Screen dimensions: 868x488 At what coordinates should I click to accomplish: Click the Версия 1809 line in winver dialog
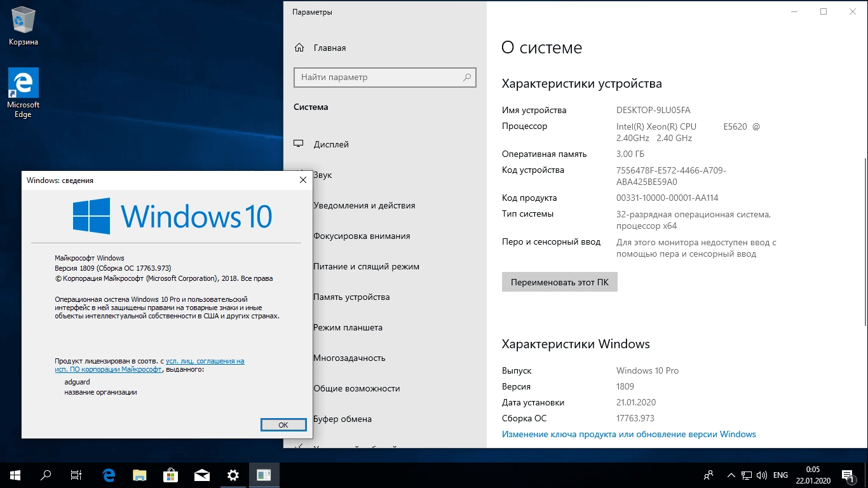click(x=113, y=268)
